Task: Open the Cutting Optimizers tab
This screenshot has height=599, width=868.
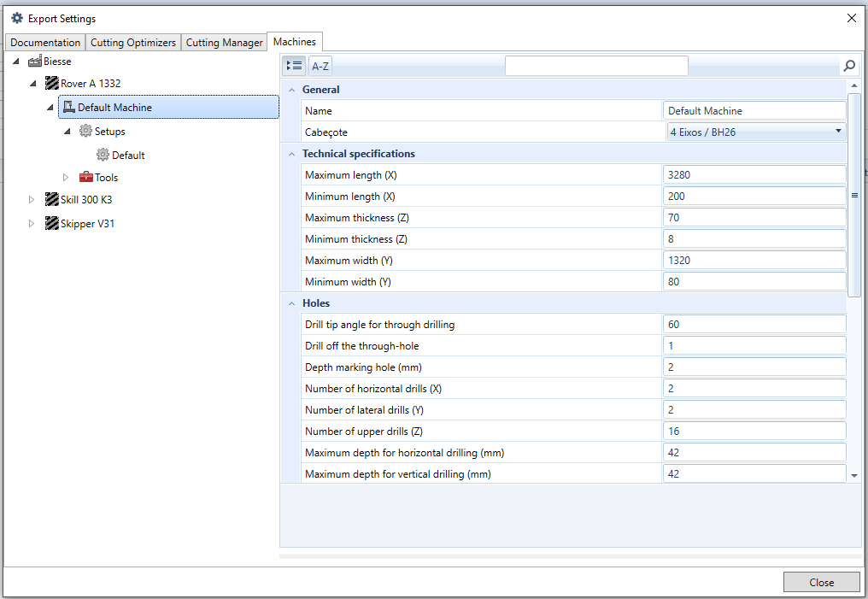Action: 133,42
